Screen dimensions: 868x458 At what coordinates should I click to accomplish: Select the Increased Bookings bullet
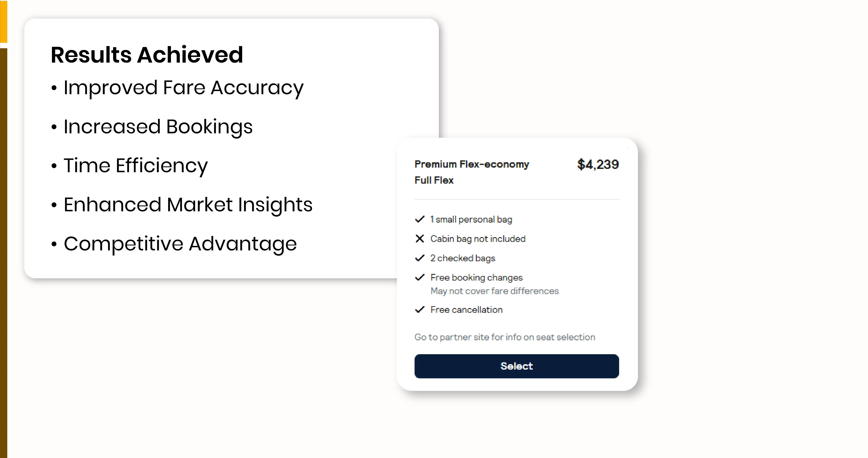click(x=158, y=127)
